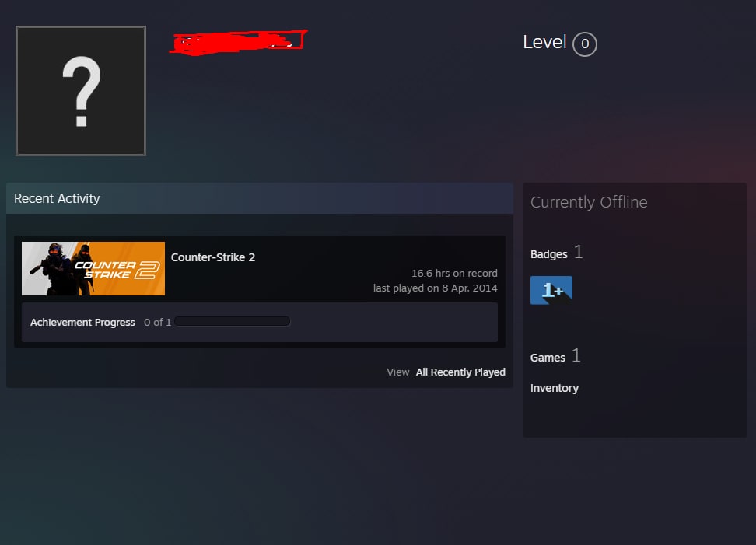
Task: Open the blue 1+ badge icon
Action: pos(551,290)
